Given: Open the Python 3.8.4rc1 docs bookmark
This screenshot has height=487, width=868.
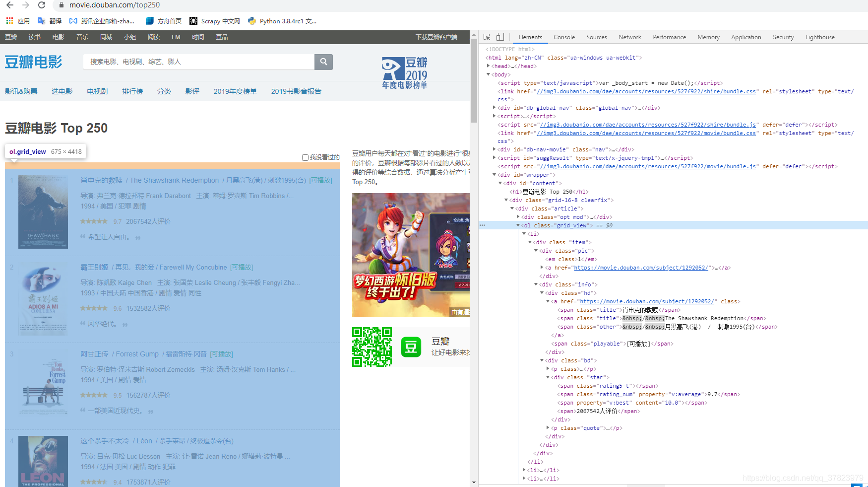Looking at the screenshot, I should tap(282, 21).
